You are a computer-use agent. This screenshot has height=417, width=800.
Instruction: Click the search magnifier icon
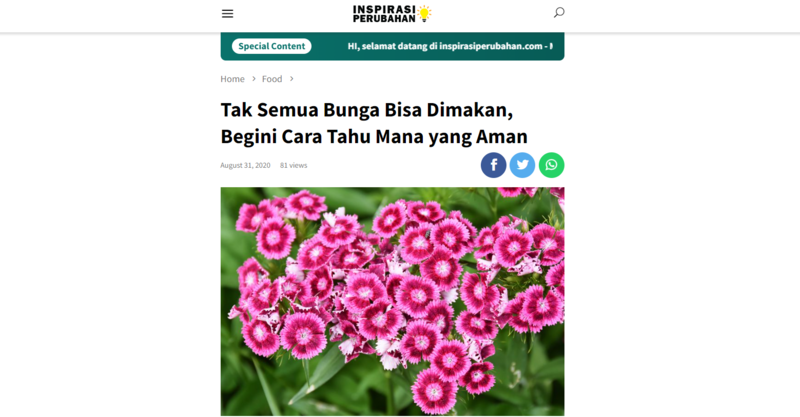tap(559, 12)
